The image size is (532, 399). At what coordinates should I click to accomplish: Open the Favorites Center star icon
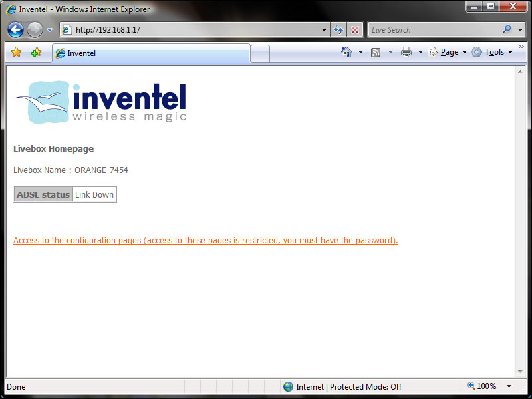coord(16,52)
